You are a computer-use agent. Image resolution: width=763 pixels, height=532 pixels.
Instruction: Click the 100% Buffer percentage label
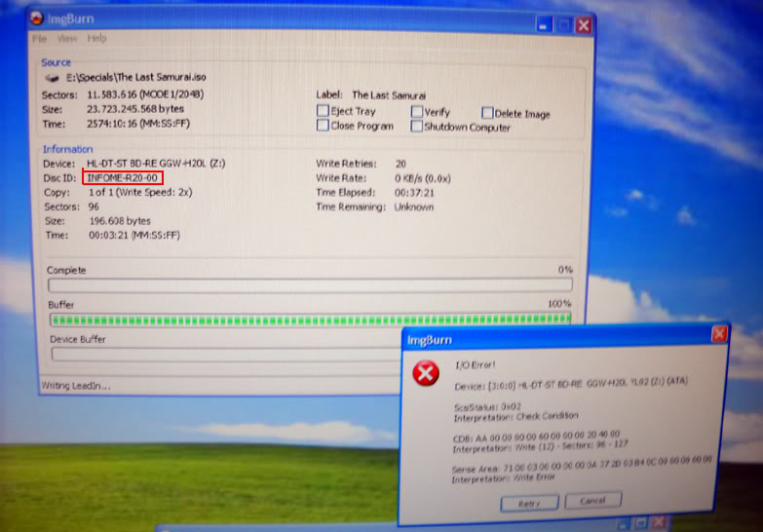coord(559,304)
